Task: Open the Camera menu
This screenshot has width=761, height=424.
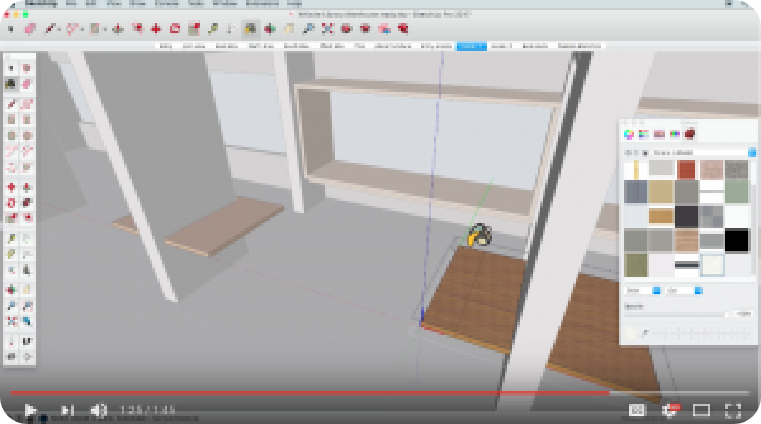Action: coord(167,3)
